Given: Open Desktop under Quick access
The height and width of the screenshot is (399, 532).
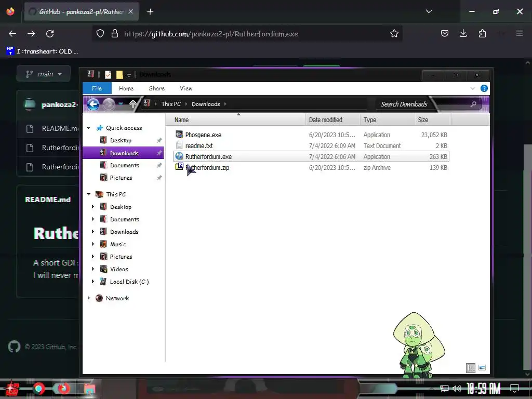Looking at the screenshot, I should point(121,140).
